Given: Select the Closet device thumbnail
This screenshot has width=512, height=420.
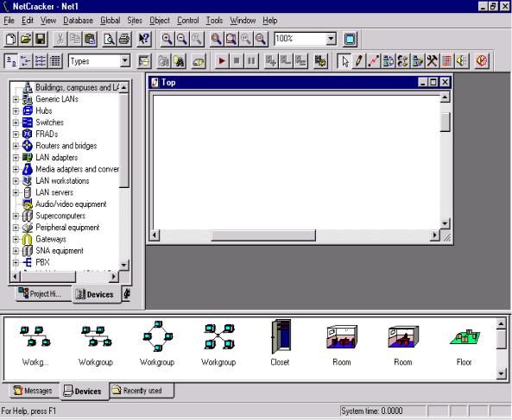Looking at the screenshot, I should pyautogui.click(x=280, y=342).
